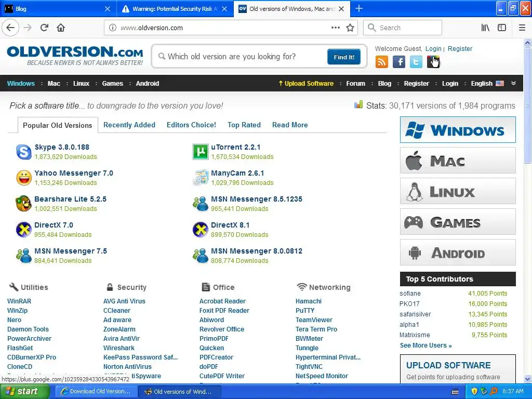Click the OldVersion.com logo

(x=75, y=56)
